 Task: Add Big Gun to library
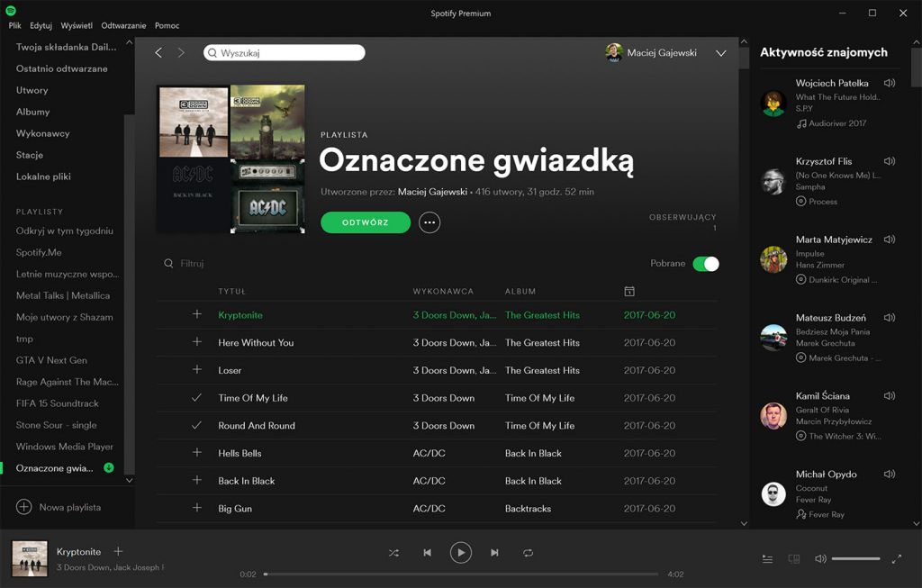(x=197, y=508)
